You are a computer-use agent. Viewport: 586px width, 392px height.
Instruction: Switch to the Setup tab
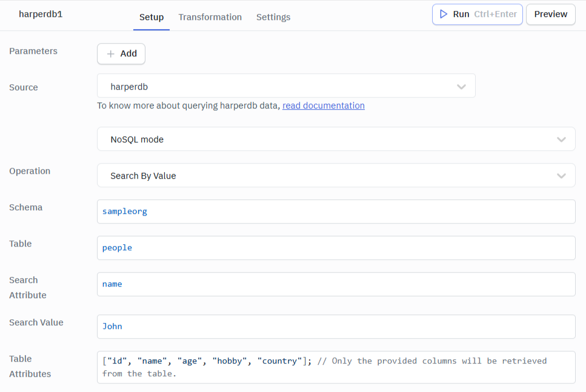coord(151,17)
